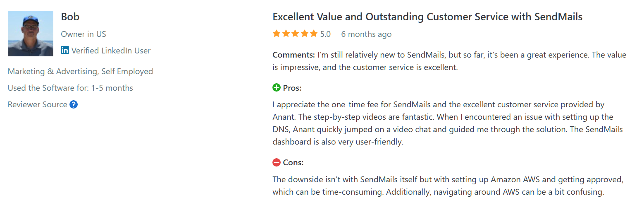Open Bob's profile photo thumbnail
The width and height of the screenshot is (644, 210).
[31, 34]
